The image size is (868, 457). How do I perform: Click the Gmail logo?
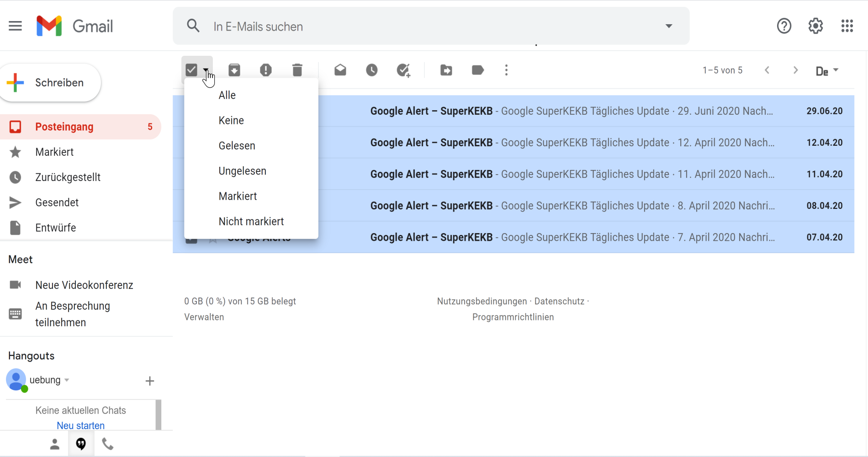point(74,26)
